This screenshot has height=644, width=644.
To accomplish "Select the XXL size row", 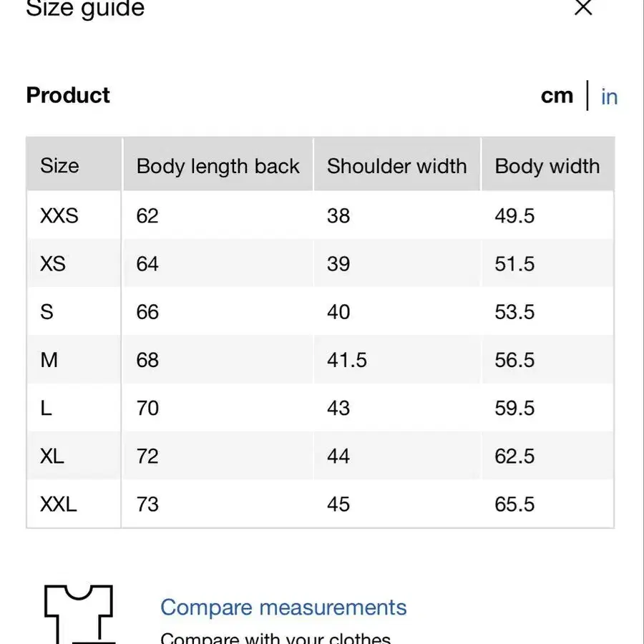I will coord(58,504).
